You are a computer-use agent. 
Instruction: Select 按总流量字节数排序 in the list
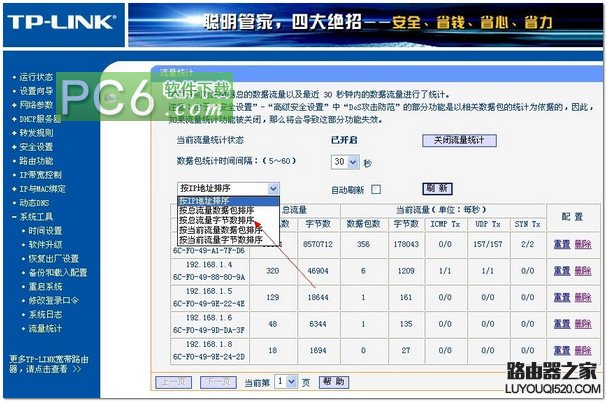228,220
